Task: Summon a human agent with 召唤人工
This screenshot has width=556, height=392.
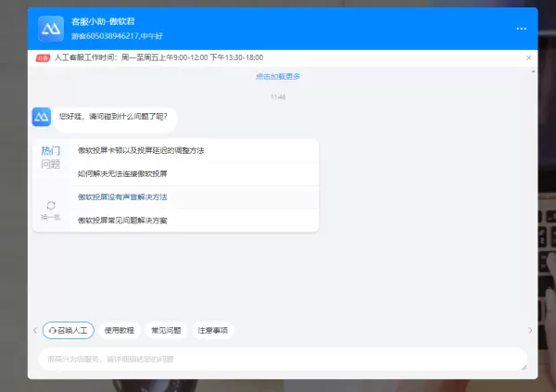Action: [x=69, y=330]
